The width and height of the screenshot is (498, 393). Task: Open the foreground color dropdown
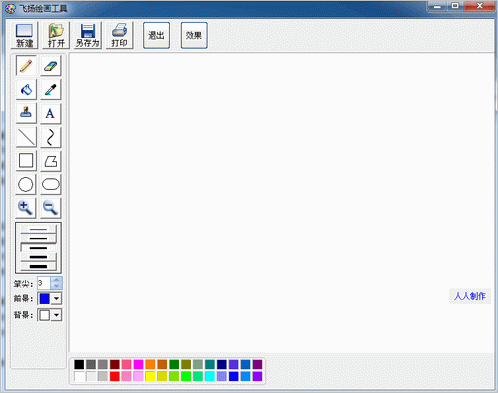pyautogui.click(x=56, y=298)
